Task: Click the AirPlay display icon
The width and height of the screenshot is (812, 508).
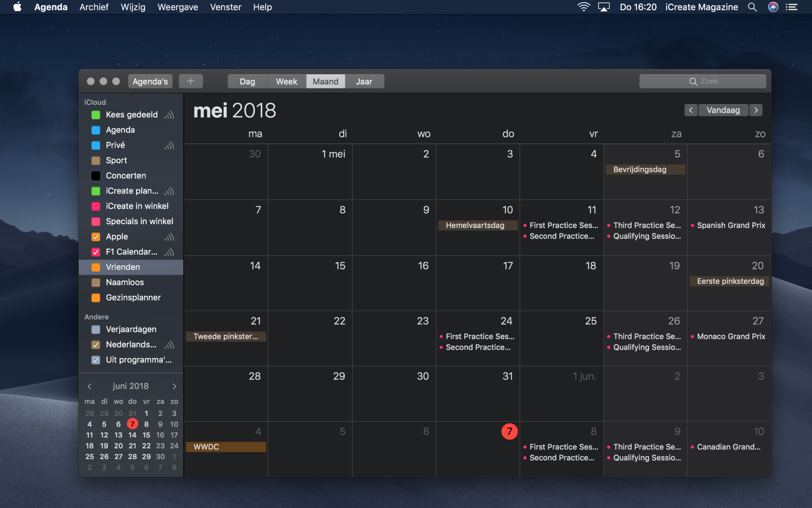Action: point(603,7)
